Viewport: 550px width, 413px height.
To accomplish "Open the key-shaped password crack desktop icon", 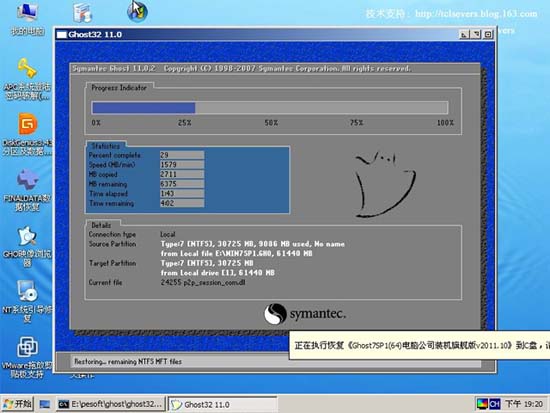I will [x=27, y=78].
